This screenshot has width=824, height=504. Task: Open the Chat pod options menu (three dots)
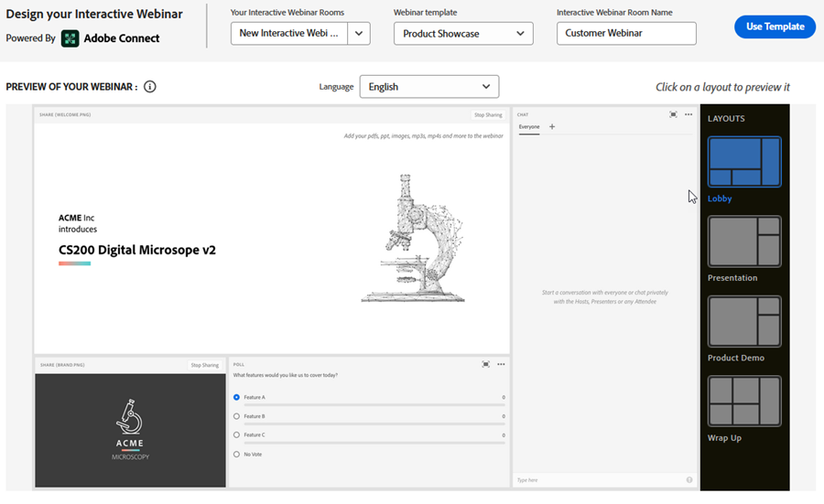[688, 114]
